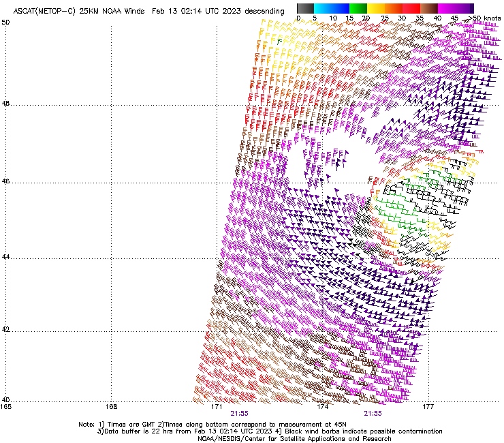
Task: Click the latitude label 40
Action: click(5, 400)
